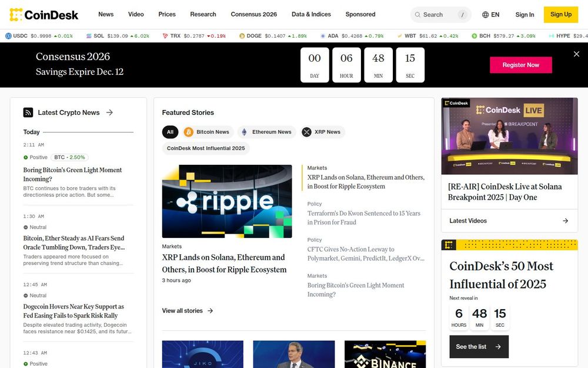Open the Binance story thumbnail
Viewport: 588px width, 368px height.
pos(385,354)
